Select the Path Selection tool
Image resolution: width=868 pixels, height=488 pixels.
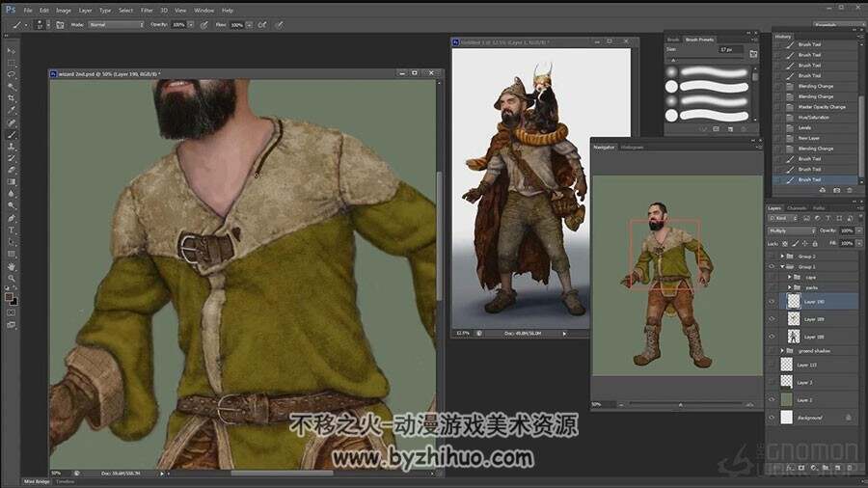coord(11,242)
